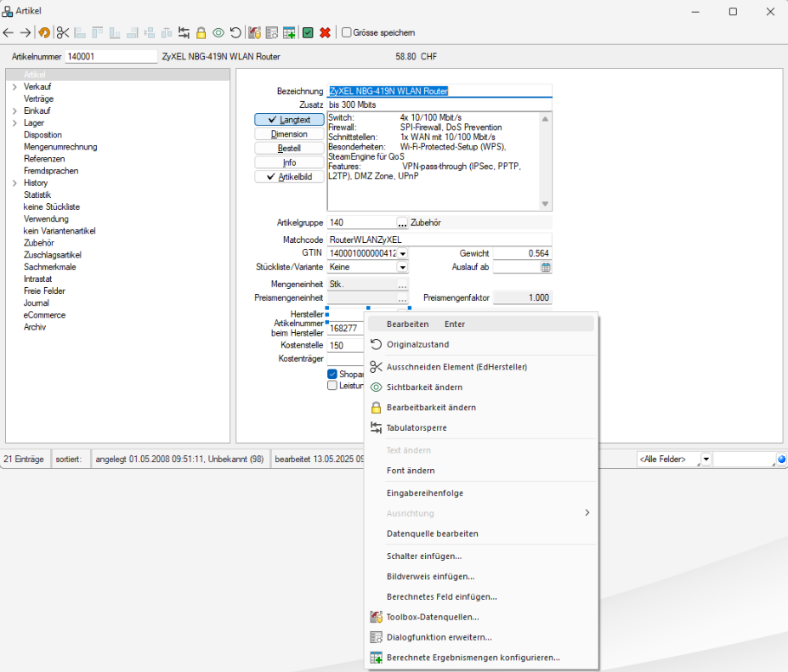Click the align right edges toolbar icon
The image size is (788, 672).
click(132, 32)
